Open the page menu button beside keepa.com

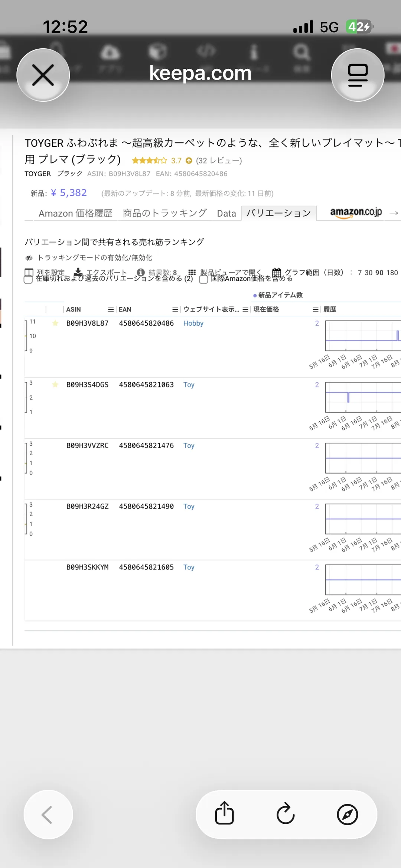pos(358,75)
